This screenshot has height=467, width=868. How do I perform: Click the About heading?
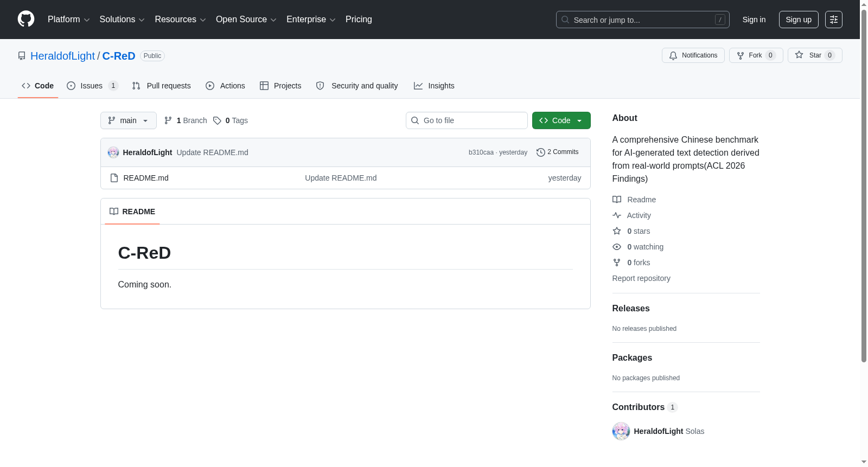pyautogui.click(x=625, y=118)
